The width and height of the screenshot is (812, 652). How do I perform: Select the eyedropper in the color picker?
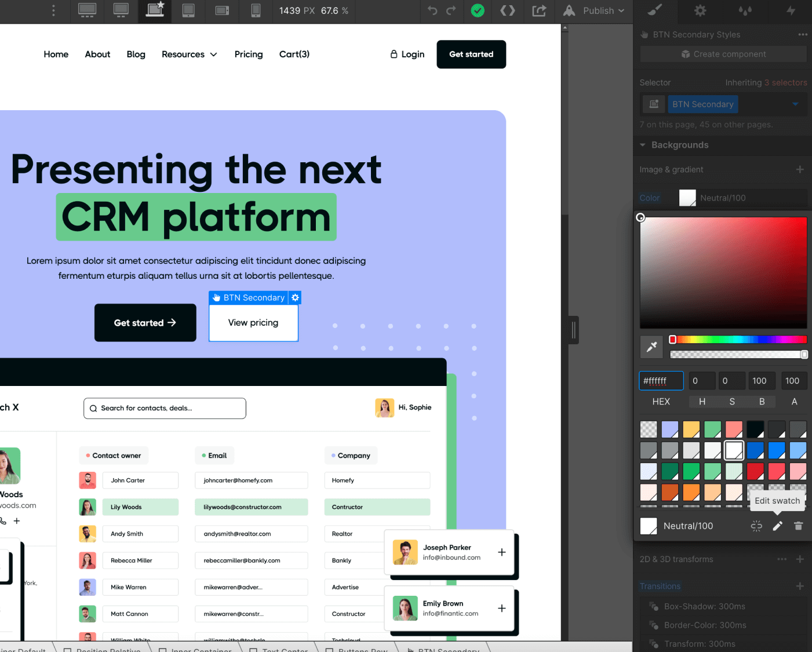pyautogui.click(x=651, y=347)
